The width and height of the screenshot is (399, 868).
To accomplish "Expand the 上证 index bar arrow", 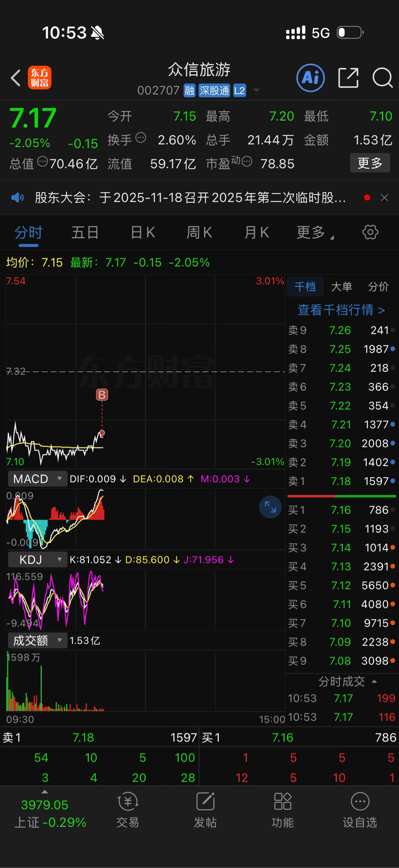I will coord(45,792).
